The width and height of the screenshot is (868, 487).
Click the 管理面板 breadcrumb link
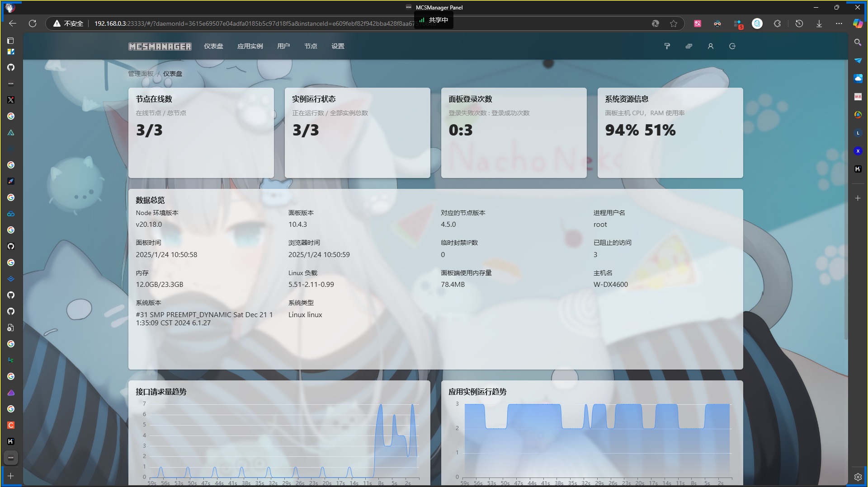[x=141, y=74]
